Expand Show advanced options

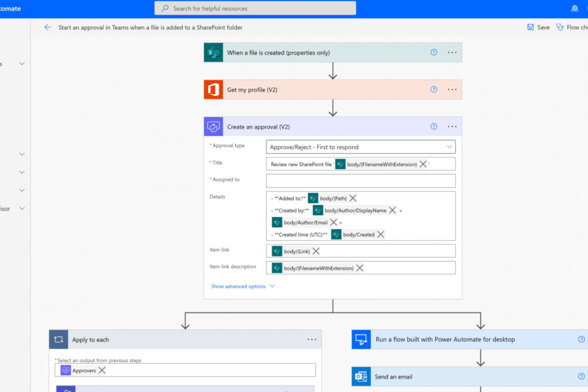pyautogui.click(x=243, y=286)
